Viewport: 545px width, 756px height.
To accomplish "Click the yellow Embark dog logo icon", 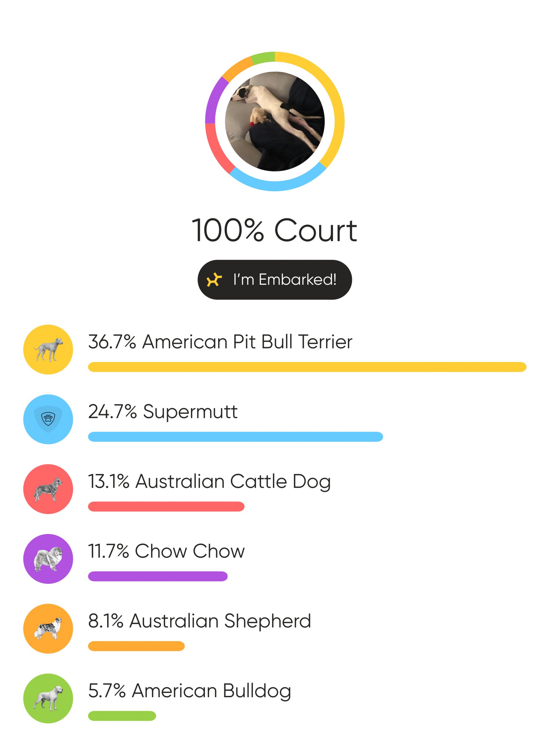I will (x=214, y=280).
